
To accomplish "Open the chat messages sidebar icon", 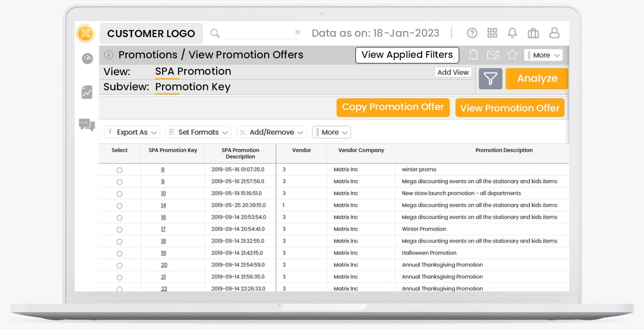I will point(87,125).
